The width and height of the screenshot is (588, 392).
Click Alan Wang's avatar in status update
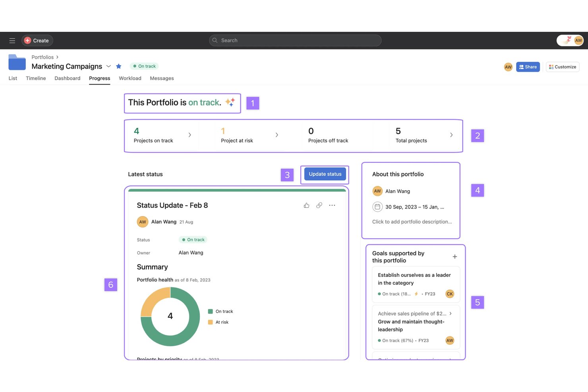pos(143,222)
